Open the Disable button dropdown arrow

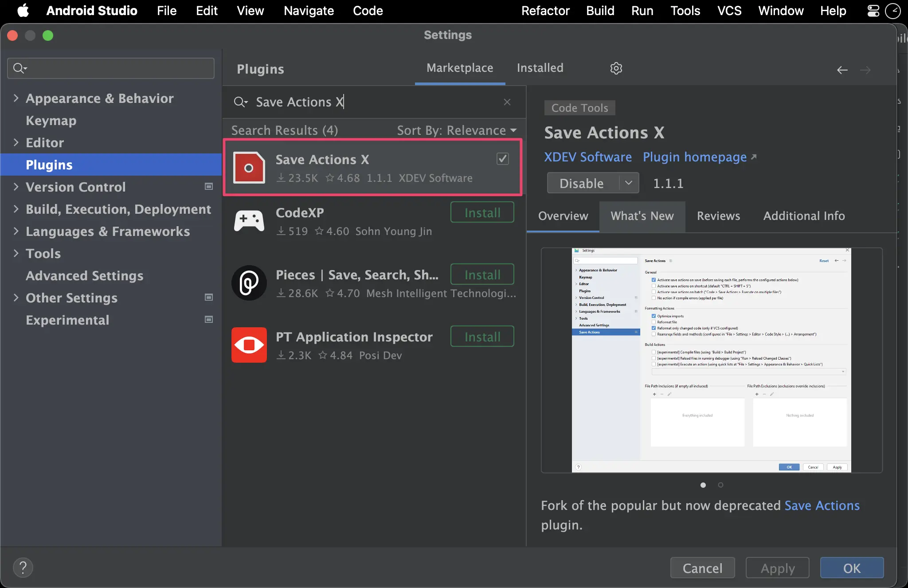pyautogui.click(x=629, y=183)
